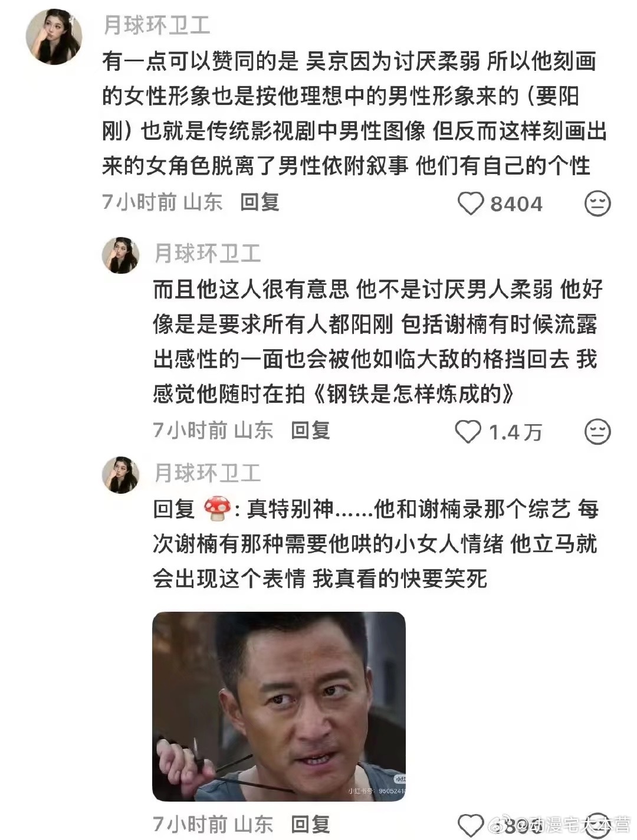Viewport: 637px width, 840px height.
Task: Like the second comment showing 1.4万
Action: point(468,432)
